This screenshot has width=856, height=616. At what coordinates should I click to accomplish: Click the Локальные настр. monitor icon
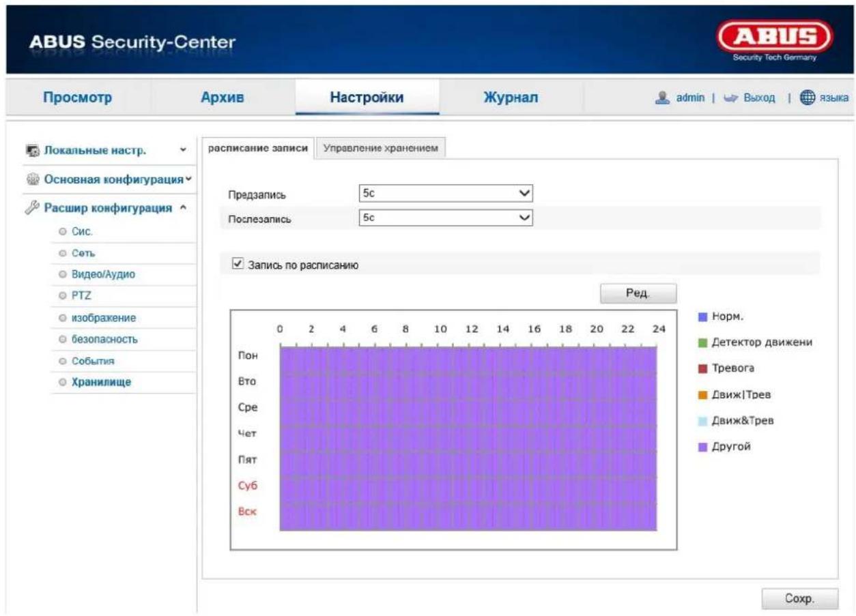coord(33,150)
